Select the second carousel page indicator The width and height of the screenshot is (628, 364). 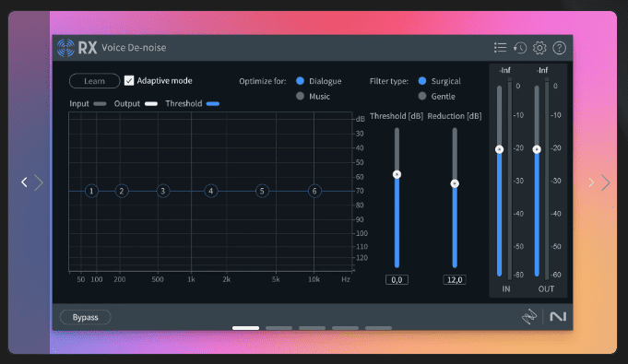[278, 328]
